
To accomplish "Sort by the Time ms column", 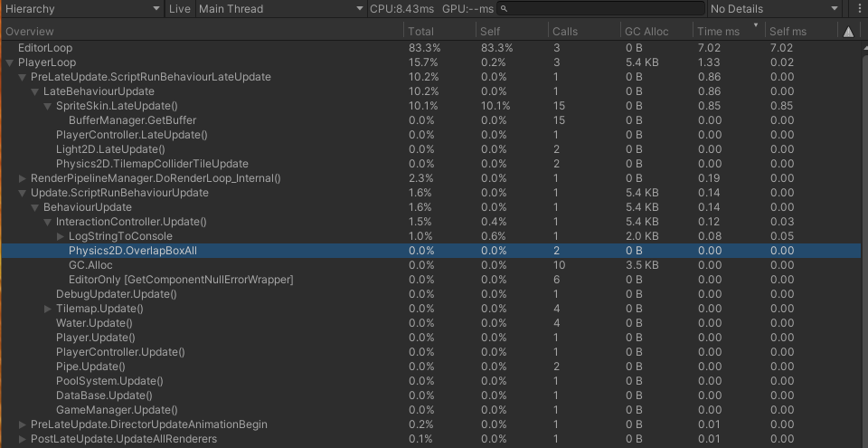I will [x=729, y=32].
